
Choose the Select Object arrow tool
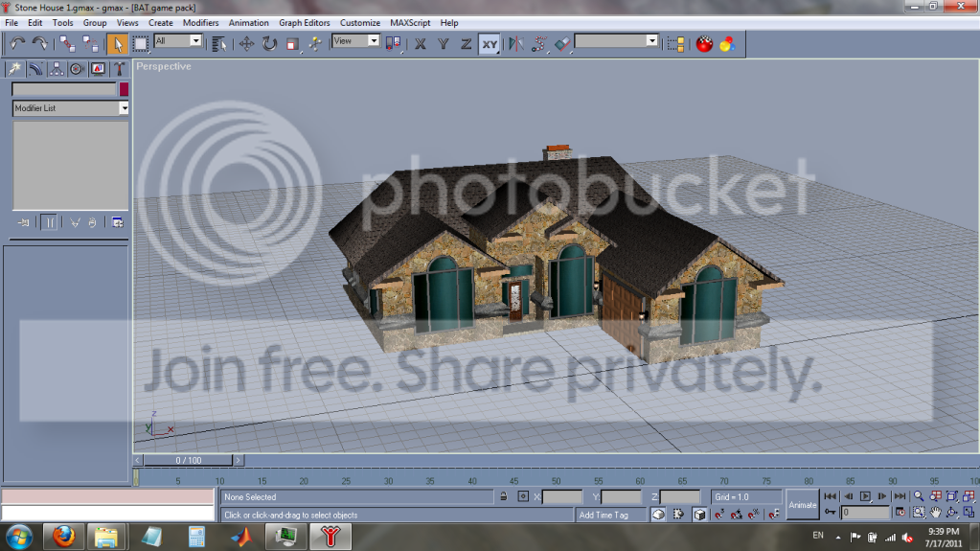point(117,44)
